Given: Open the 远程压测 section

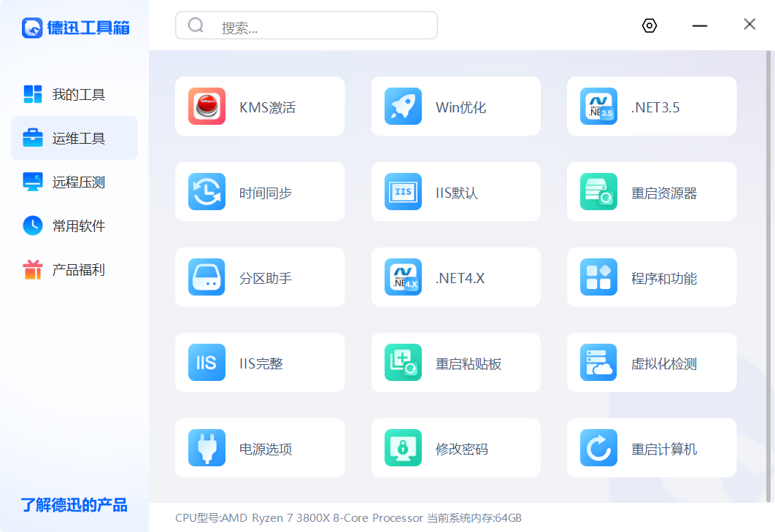Looking at the screenshot, I should pos(74,182).
